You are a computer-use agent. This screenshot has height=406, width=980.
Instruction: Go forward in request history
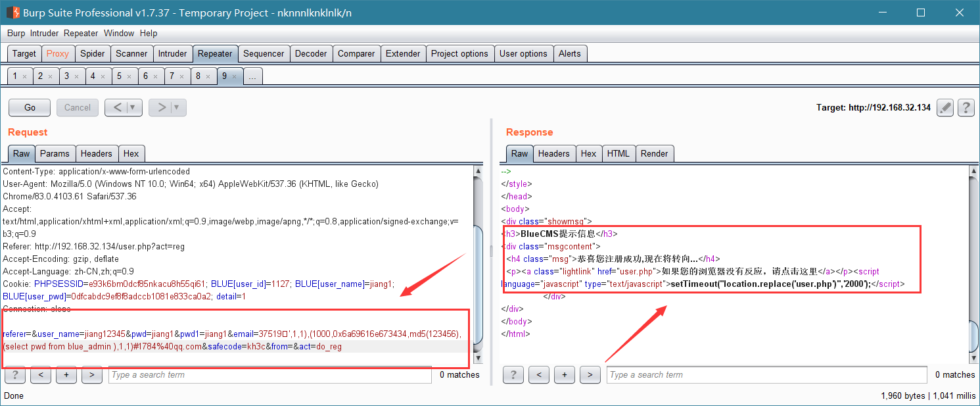pos(161,107)
